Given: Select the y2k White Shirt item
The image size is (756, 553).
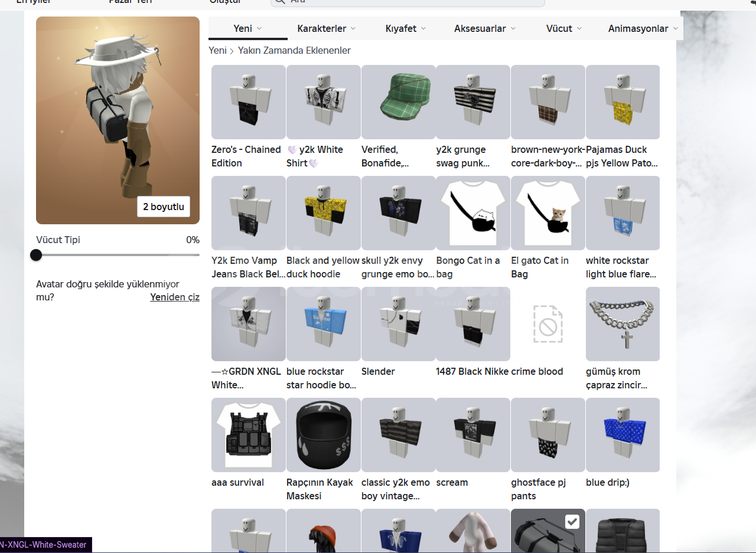Looking at the screenshot, I should 324,102.
